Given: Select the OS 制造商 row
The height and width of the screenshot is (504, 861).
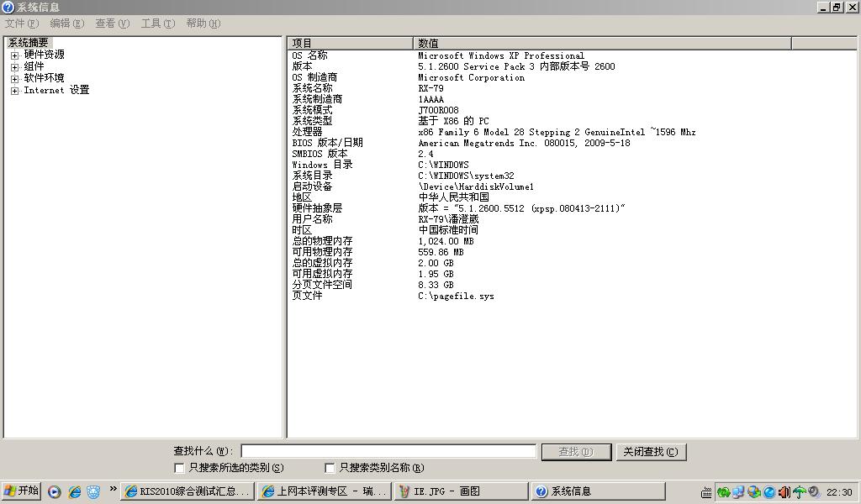Looking at the screenshot, I should [571, 77].
